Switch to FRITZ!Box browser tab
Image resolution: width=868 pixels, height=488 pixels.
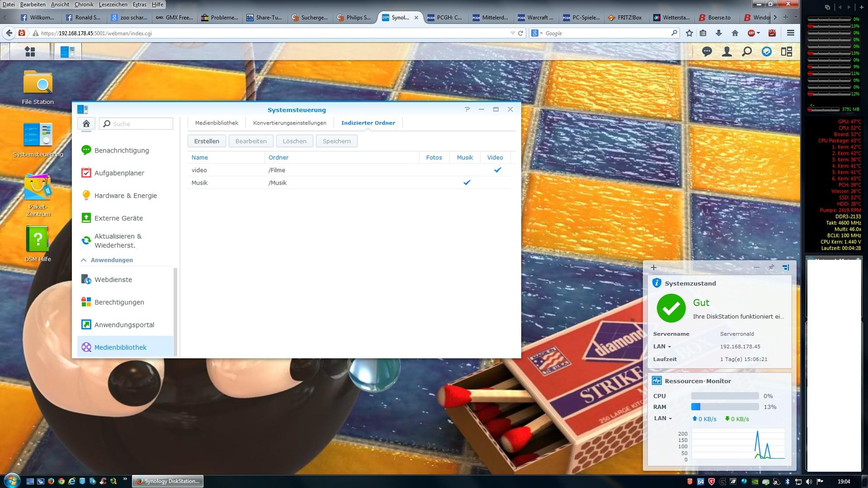pyautogui.click(x=626, y=18)
